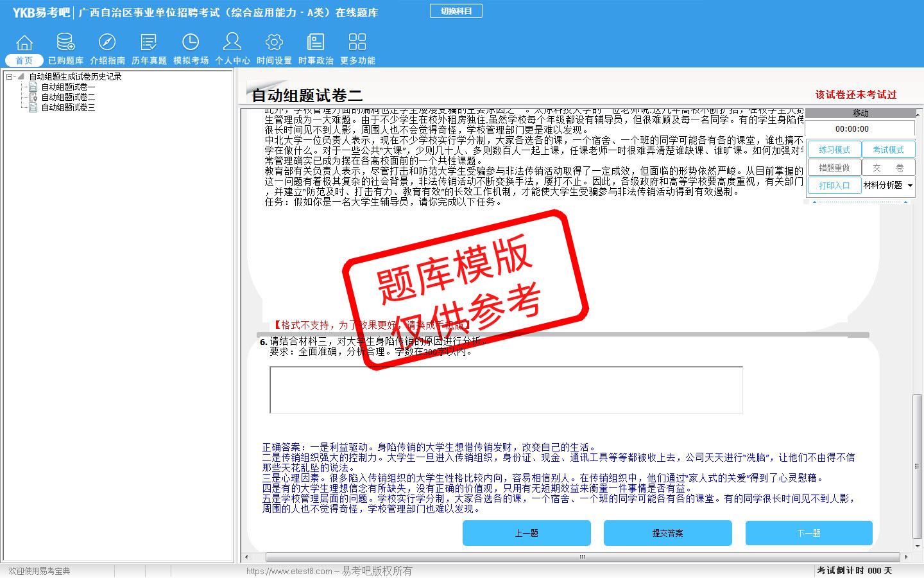The width and height of the screenshot is (924, 578).
Task: Switch to 考试模式 exam mode
Action: 888,150
